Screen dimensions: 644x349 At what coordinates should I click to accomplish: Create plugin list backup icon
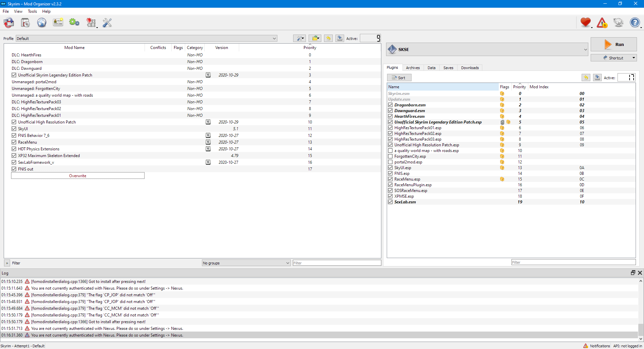point(597,78)
